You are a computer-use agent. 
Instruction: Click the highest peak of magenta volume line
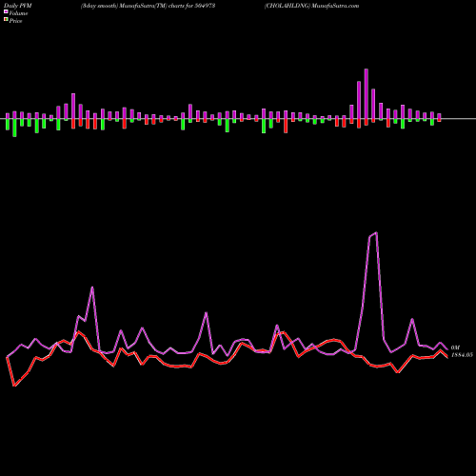point(376,233)
